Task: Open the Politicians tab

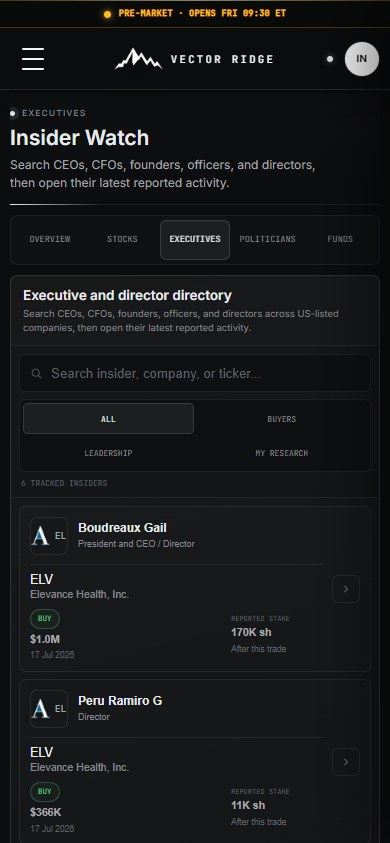Action: [x=267, y=239]
